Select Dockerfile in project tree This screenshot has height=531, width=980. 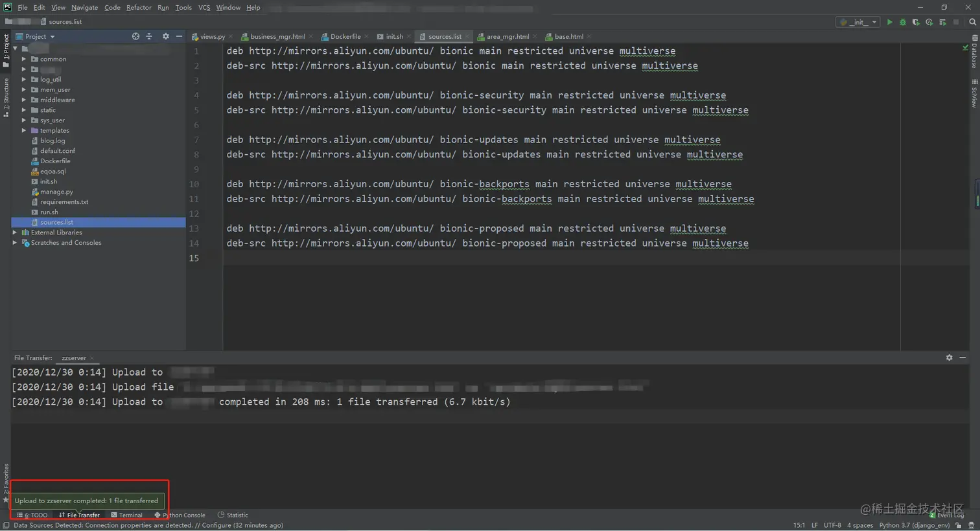(x=55, y=161)
